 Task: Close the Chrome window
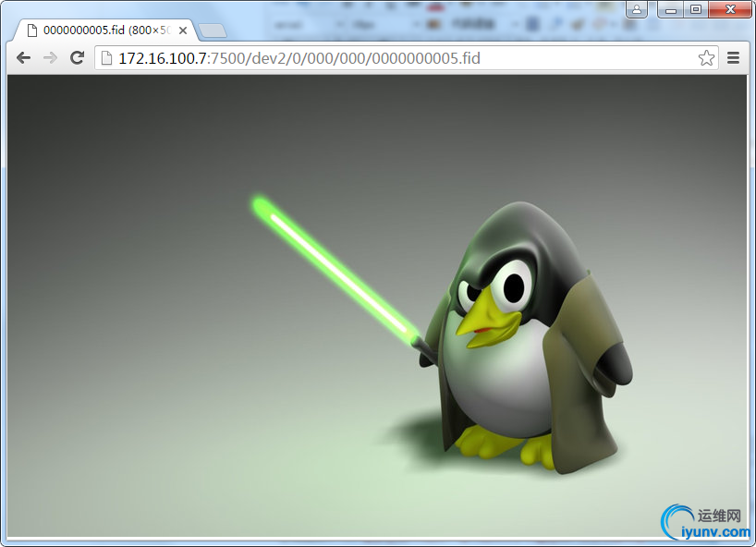730,9
